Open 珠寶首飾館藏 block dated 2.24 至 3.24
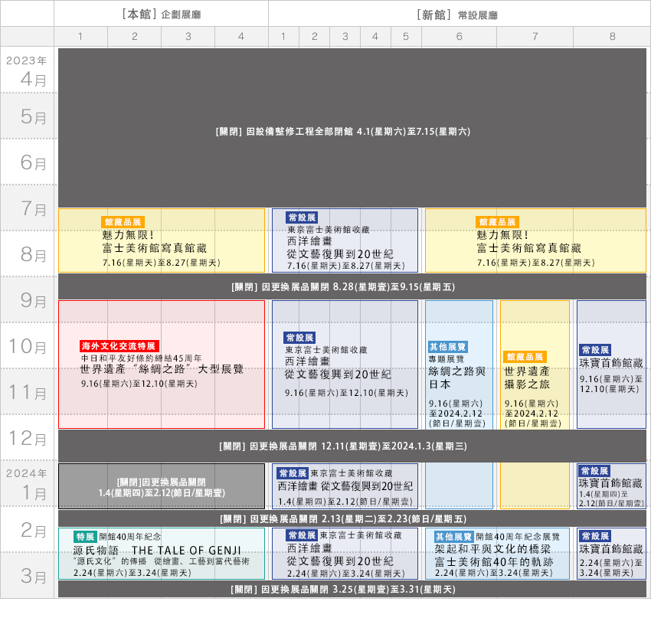Image resolution: width=651 pixels, height=644 pixels. point(612,554)
